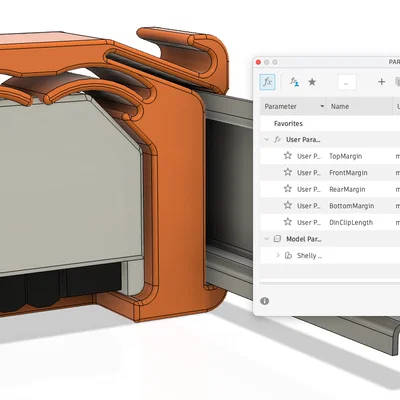Viewport: 400px width, 400px height.
Task: Show user parameters filter icon
Action: click(294, 82)
